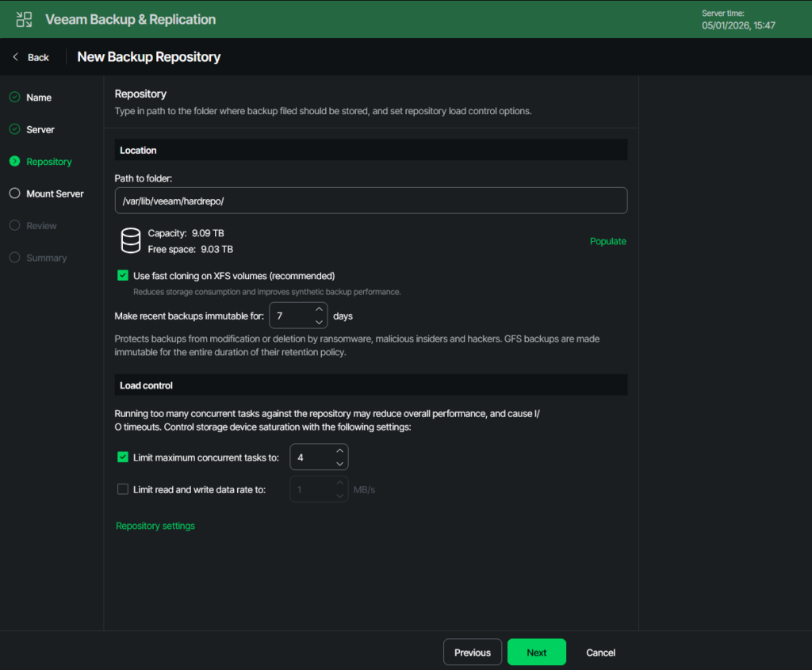The image size is (812, 670).
Task: Click the Server step checkmark icon
Action: pos(14,129)
